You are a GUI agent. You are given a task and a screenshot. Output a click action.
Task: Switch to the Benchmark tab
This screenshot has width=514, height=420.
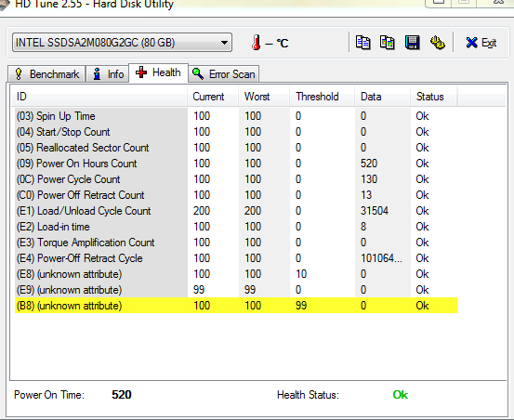tap(46, 74)
